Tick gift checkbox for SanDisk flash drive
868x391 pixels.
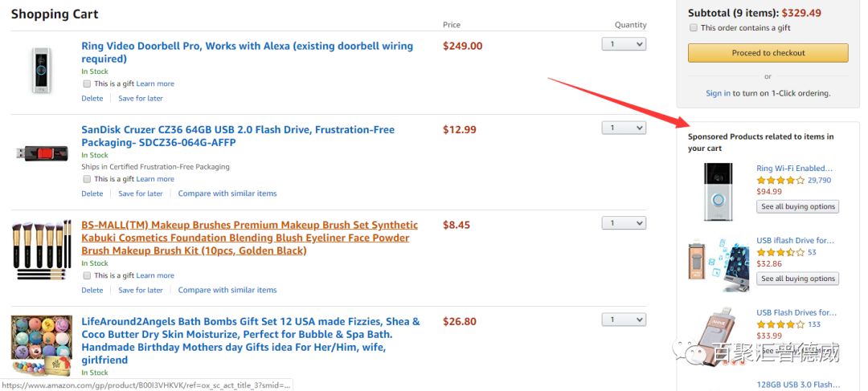pyautogui.click(x=87, y=179)
